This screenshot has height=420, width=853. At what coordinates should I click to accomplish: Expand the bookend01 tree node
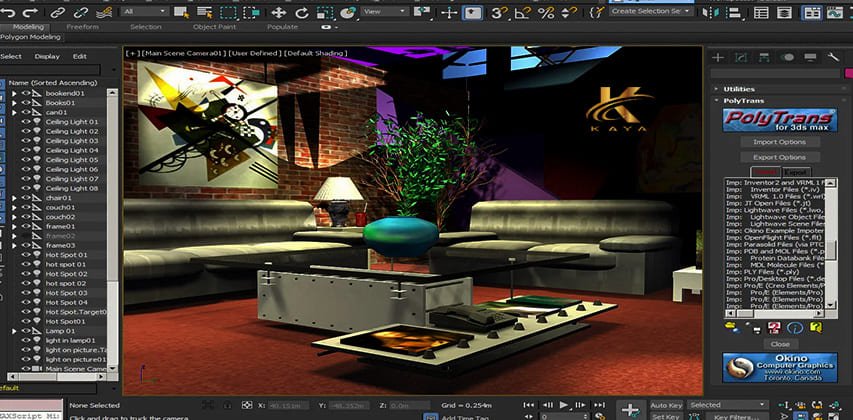[x=15, y=94]
